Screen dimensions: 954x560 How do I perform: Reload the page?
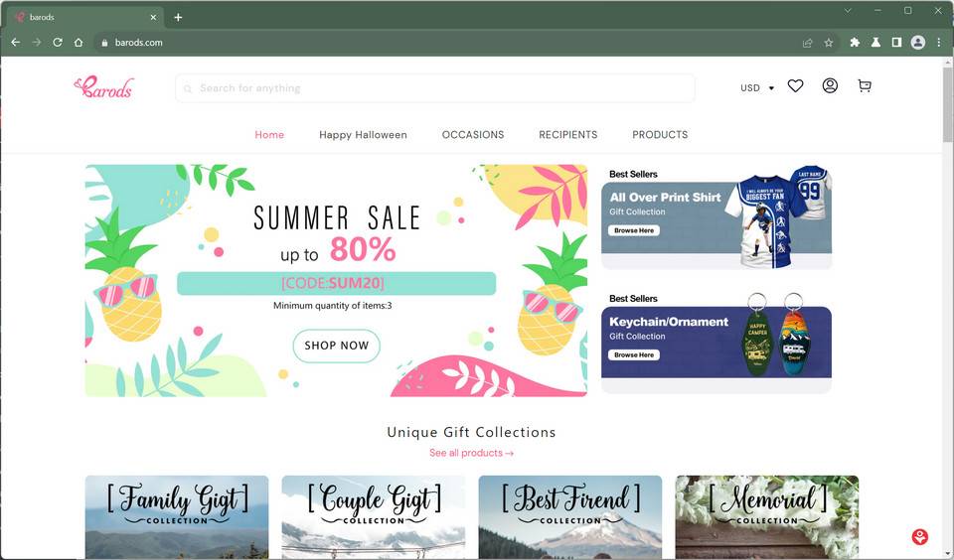click(58, 43)
